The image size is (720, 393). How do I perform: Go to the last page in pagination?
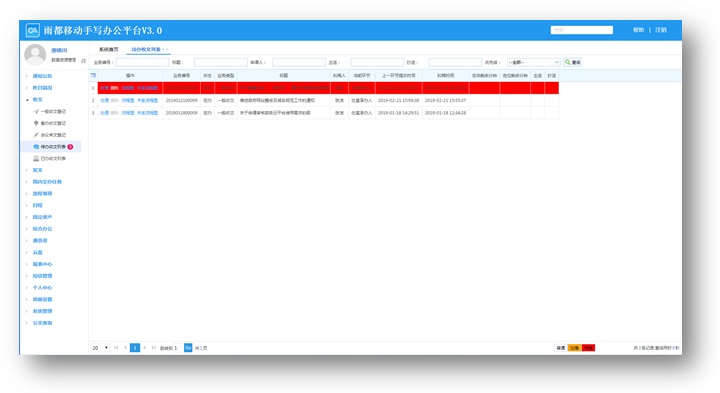click(x=153, y=348)
